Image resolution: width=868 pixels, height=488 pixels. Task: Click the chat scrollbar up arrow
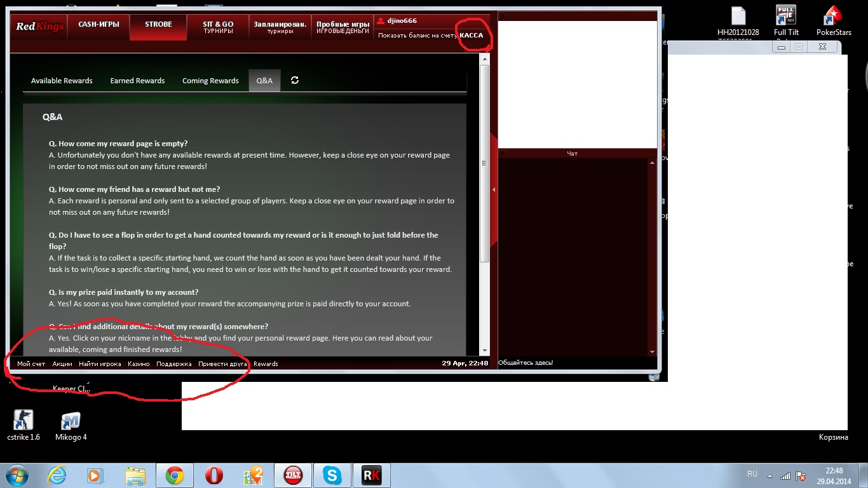[x=652, y=163]
